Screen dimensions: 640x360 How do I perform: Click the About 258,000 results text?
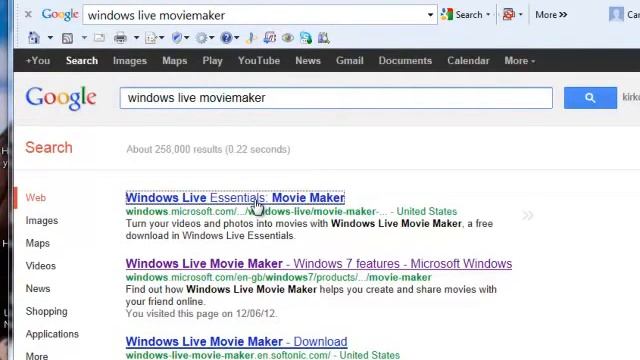coord(208,149)
